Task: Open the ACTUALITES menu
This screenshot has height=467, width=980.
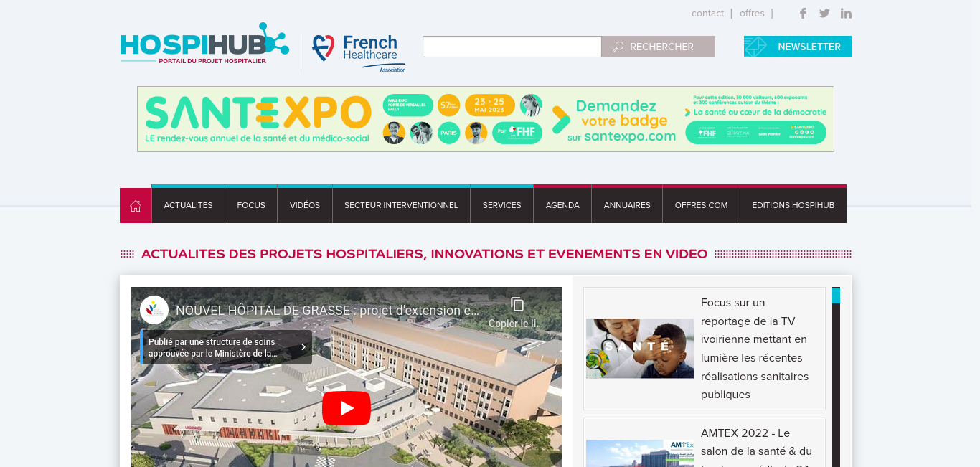Action: (188, 205)
